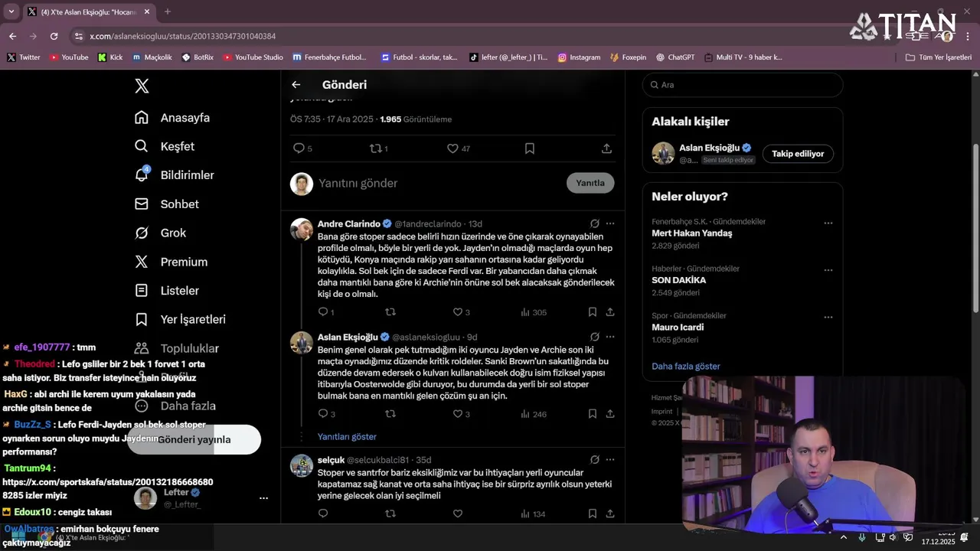Bookmark Andre Clarindo's reply
980x551 pixels.
pyautogui.click(x=593, y=312)
